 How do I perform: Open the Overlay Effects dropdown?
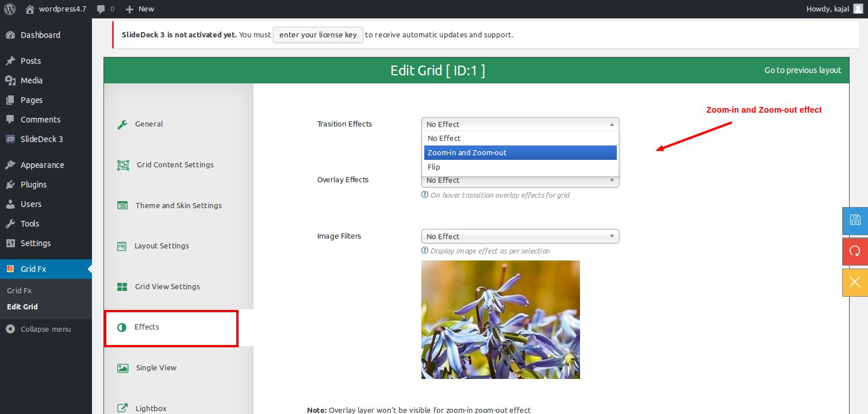[x=520, y=181]
